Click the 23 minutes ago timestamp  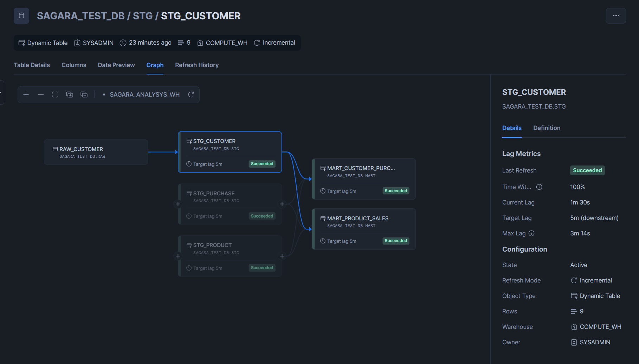[150, 43]
